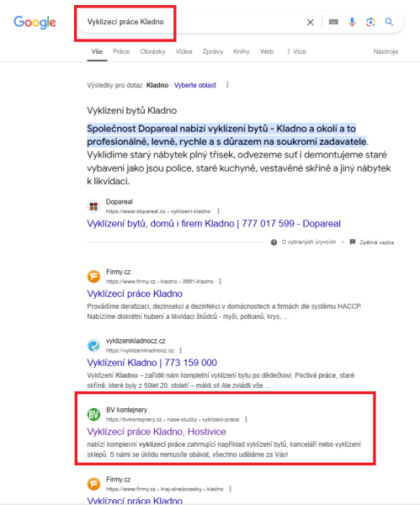Open Vyklízení bytů, domů i firem Kladno link
The height and width of the screenshot is (505, 420).
214,224
